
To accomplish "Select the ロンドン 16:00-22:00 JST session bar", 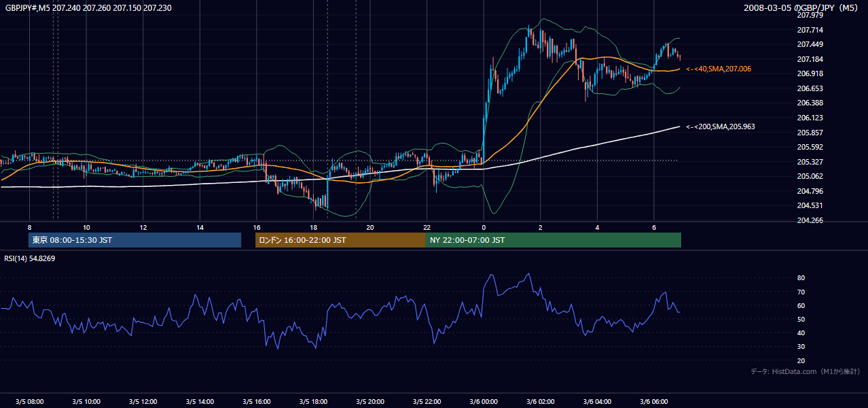I will 340,240.
